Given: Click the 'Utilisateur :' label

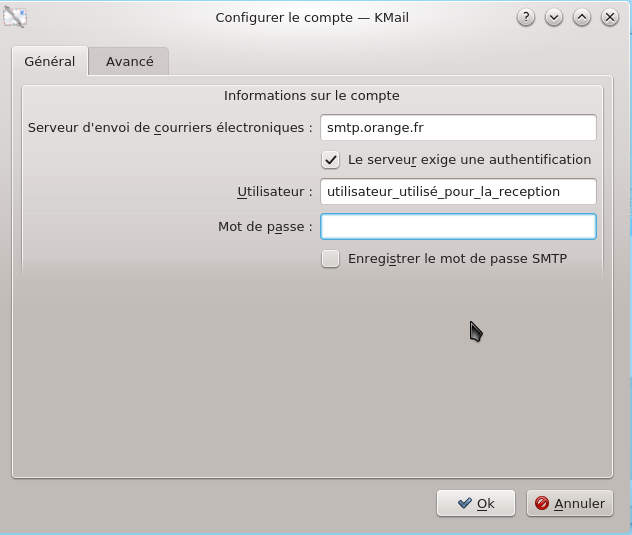Looking at the screenshot, I should click(x=275, y=192).
